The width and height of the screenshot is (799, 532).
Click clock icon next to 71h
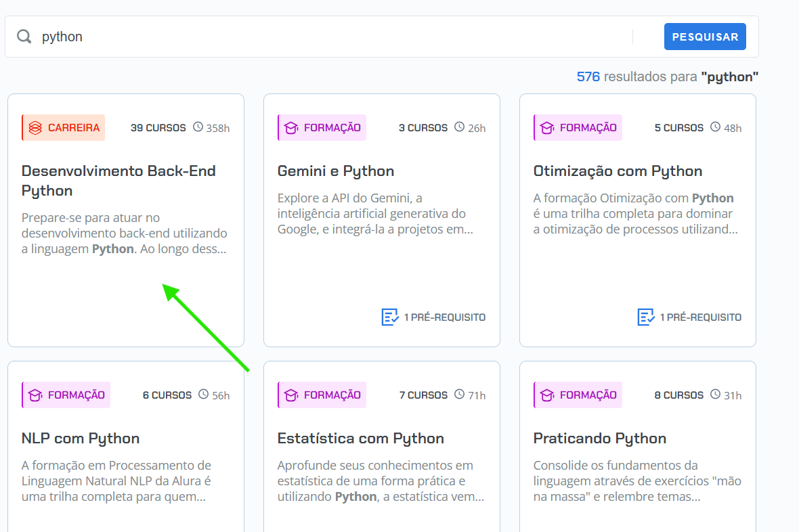click(460, 395)
